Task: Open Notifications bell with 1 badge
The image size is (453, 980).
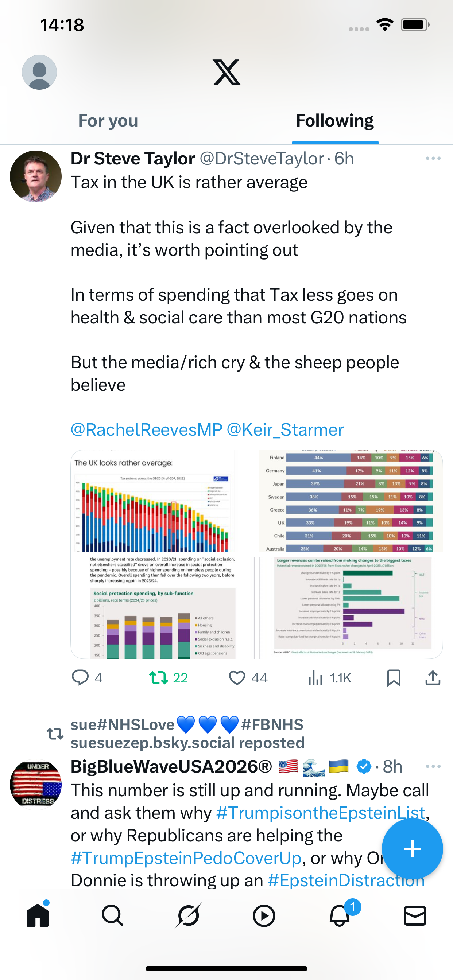Action: [x=340, y=916]
